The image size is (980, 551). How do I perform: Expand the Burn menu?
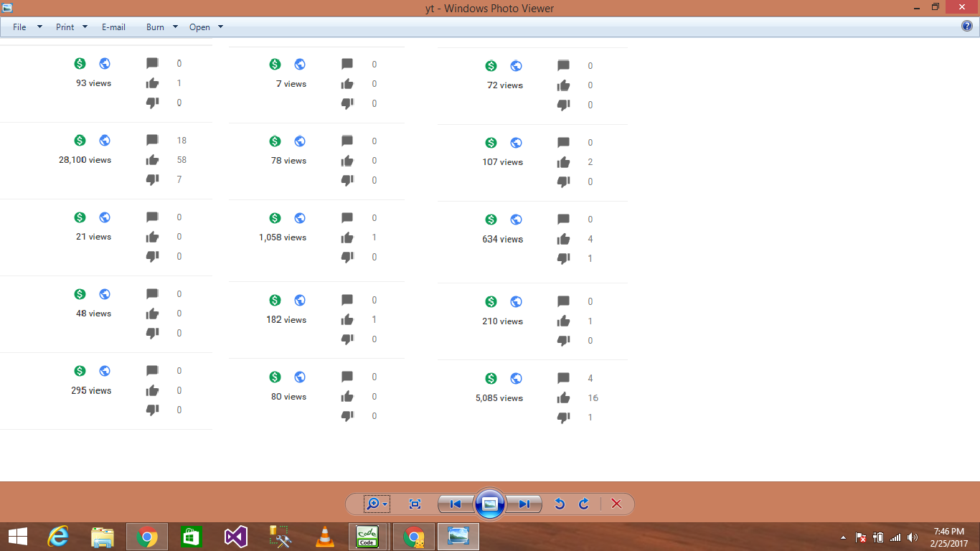pos(162,27)
